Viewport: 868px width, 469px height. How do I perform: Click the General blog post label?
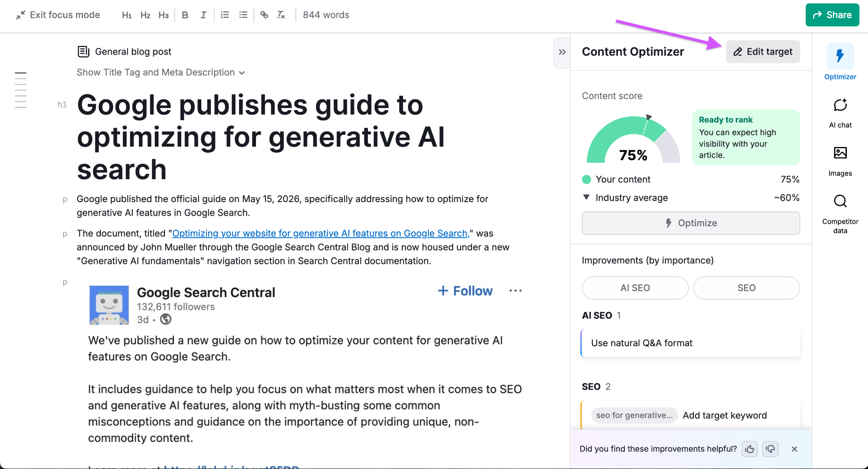(x=125, y=52)
